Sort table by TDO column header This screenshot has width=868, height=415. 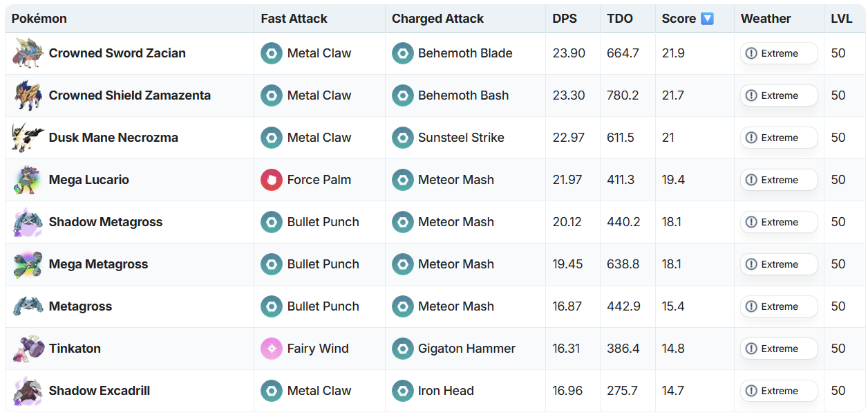click(619, 19)
